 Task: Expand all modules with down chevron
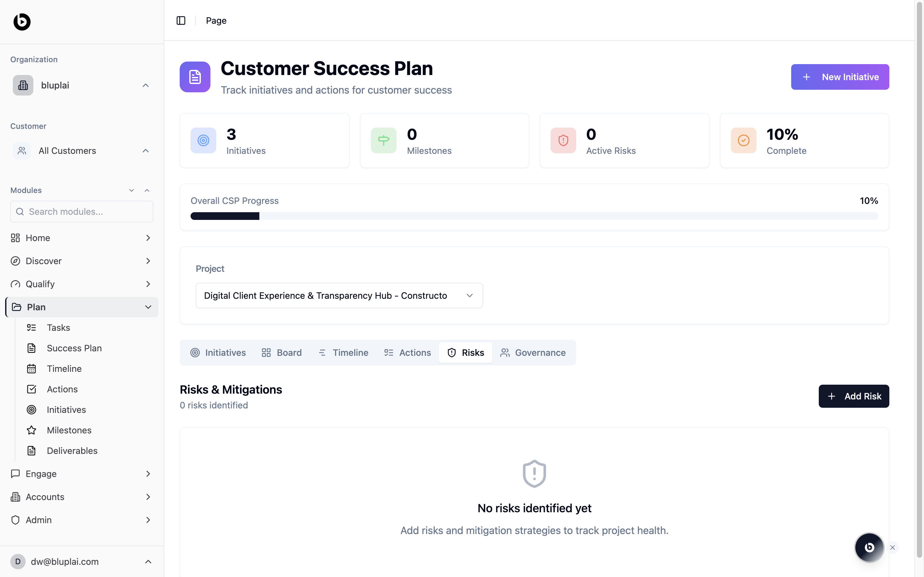click(x=131, y=190)
